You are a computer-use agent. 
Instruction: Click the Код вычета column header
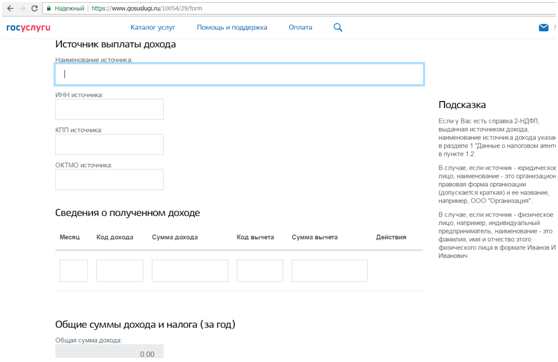256,237
